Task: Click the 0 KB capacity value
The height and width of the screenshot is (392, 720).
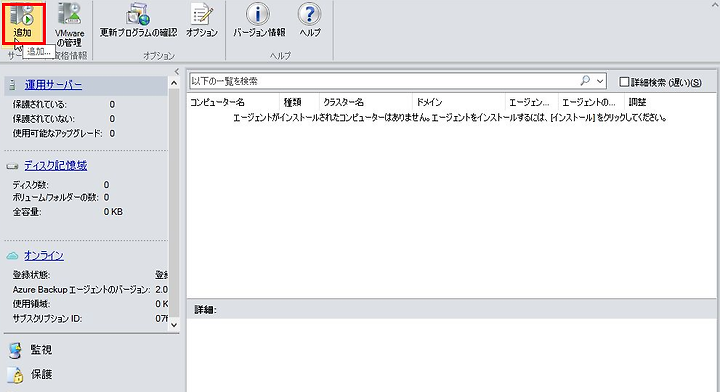Action: (113, 212)
